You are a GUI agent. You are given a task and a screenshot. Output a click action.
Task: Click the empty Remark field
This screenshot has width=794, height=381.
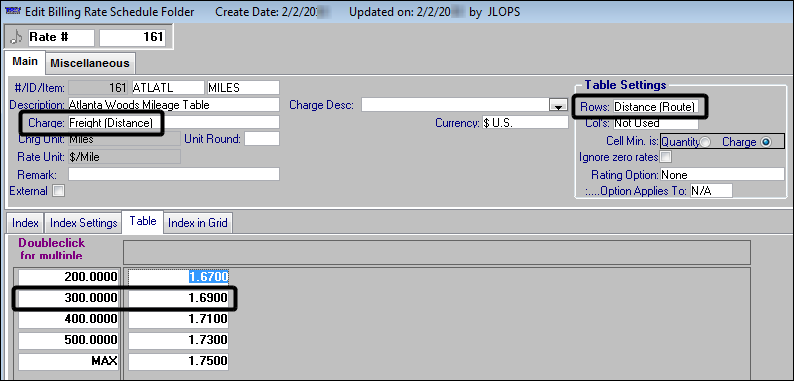(174, 174)
